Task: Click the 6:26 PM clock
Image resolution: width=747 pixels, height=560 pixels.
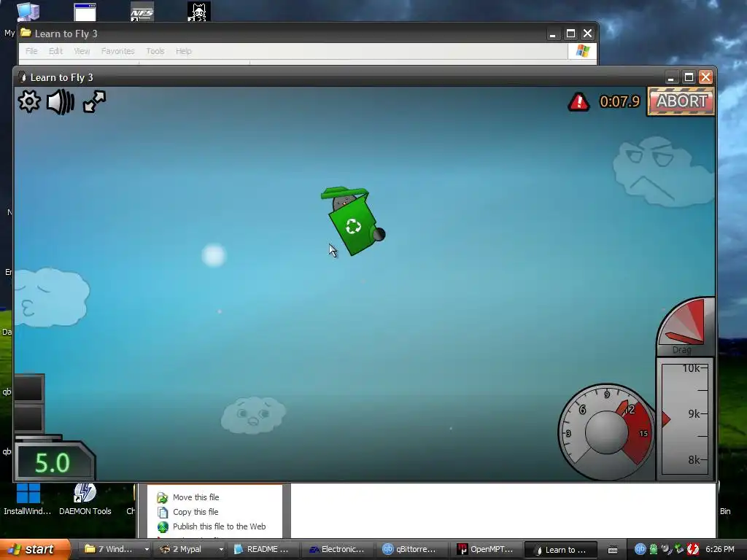Action: (720, 549)
